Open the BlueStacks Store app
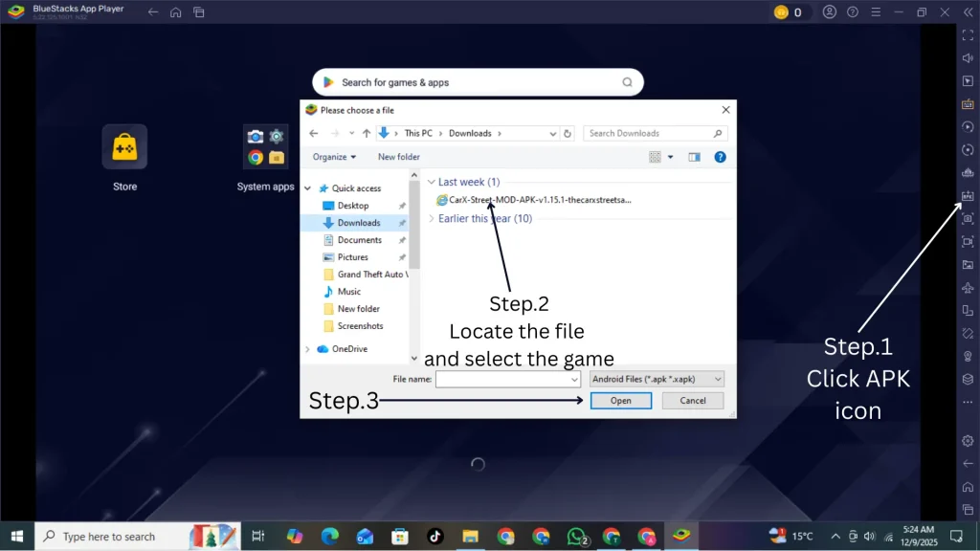Screen dimensions: 980x551 click(x=124, y=147)
